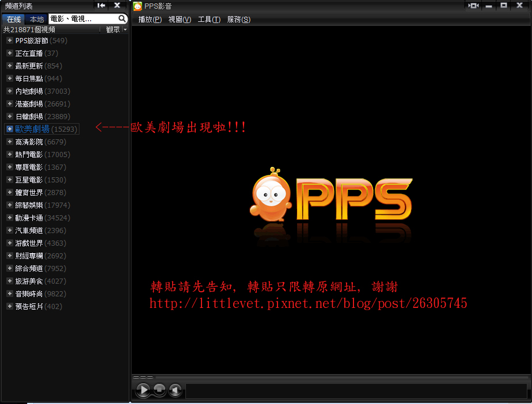Select 游戲世界 (4363) in list
This screenshot has width=532, height=404.
click(x=41, y=243)
